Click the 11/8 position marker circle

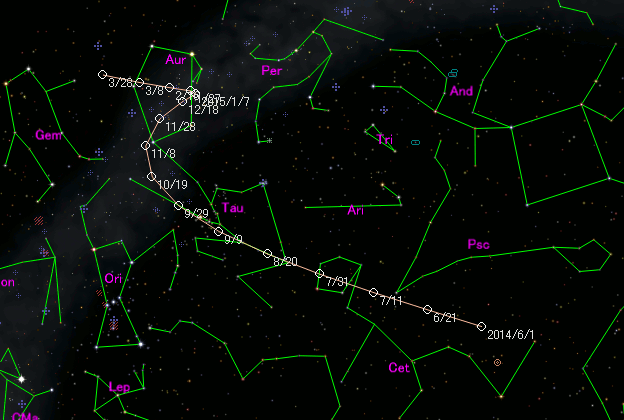[145, 146]
